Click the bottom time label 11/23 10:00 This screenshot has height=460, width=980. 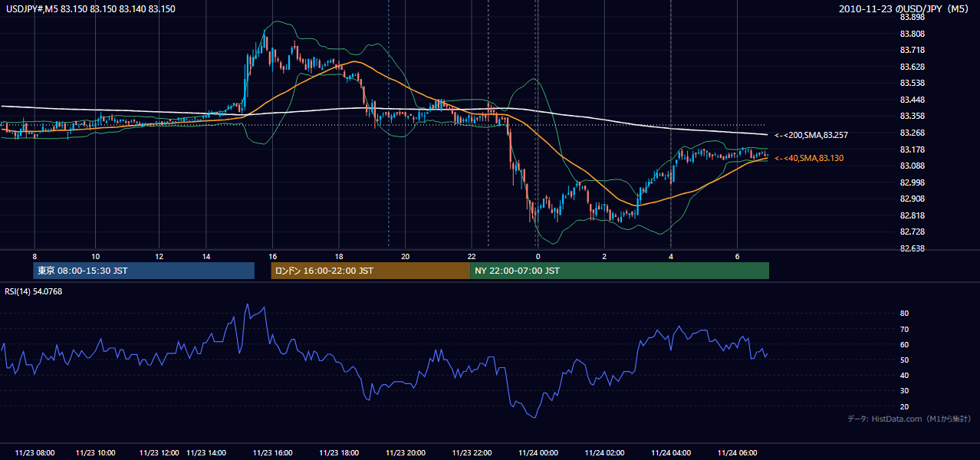tap(96, 452)
